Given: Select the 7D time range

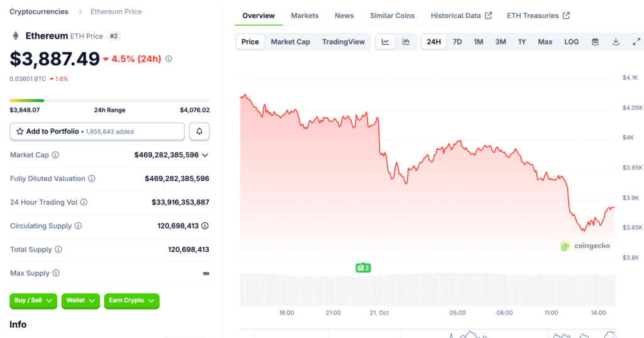Looking at the screenshot, I should 457,42.
